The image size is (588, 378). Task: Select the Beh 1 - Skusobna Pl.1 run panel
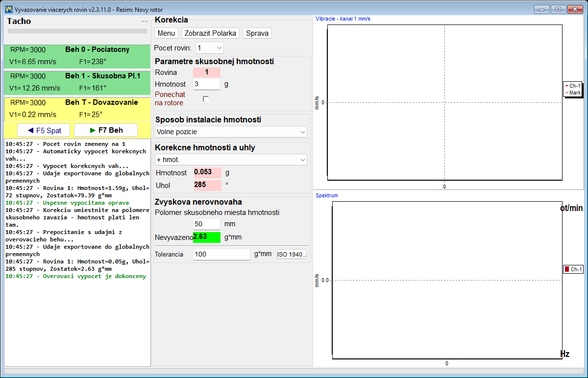(77, 83)
